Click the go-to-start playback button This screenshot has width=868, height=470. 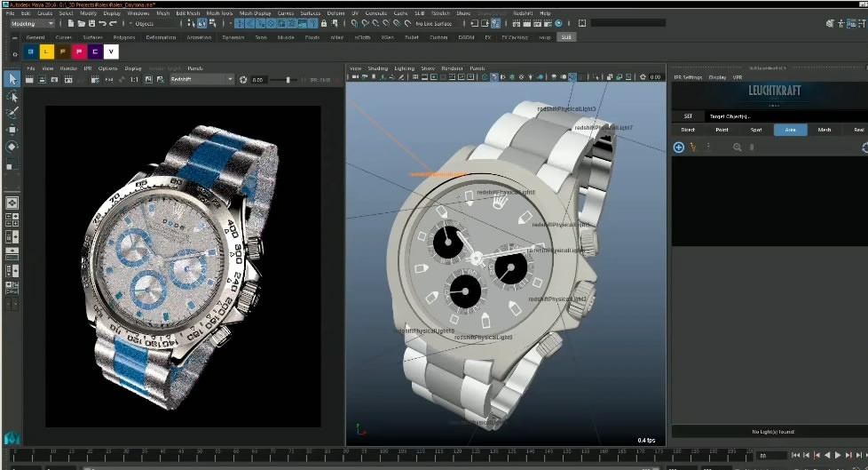coord(795,455)
